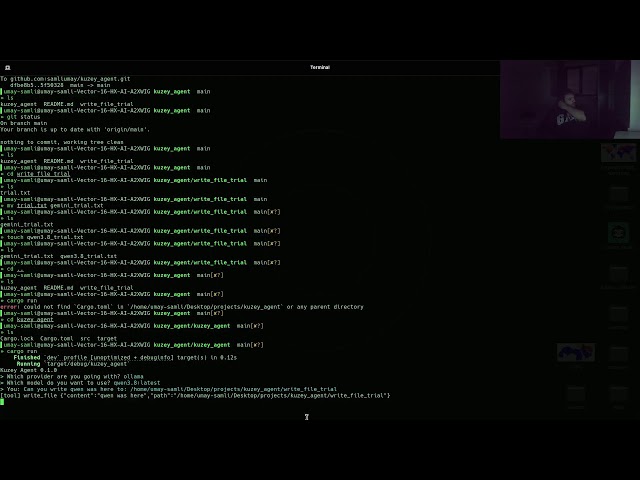Click the 'Which model do you want to use?' prompt

pos(80,383)
